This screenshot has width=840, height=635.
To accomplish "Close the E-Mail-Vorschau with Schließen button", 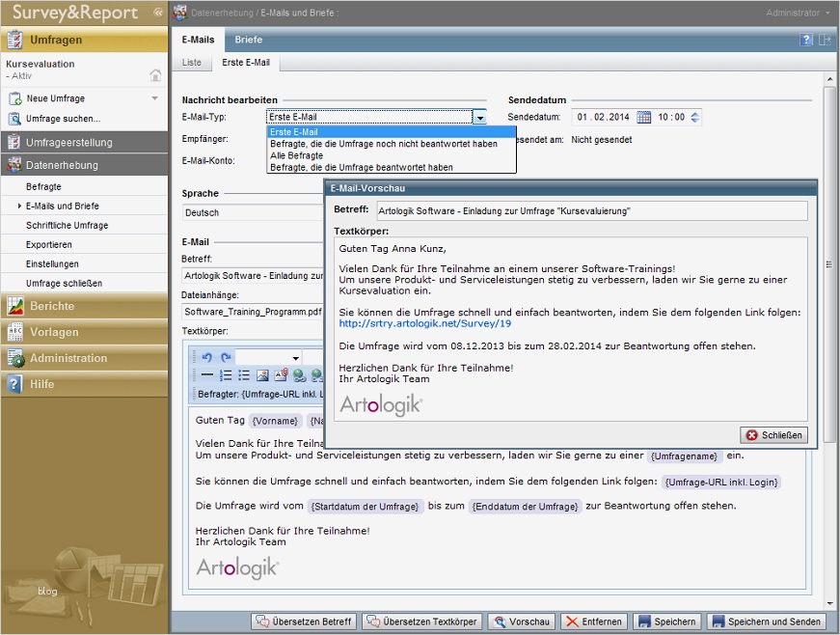I will [773, 435].
